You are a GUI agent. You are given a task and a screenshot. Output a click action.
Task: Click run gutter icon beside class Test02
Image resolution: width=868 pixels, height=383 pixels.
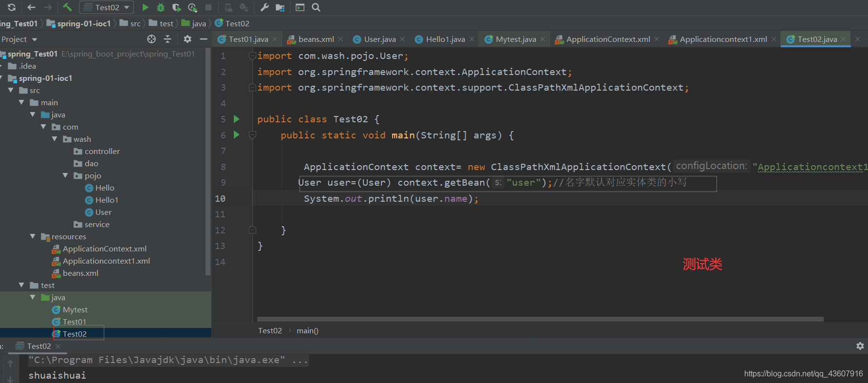click(237, 119)
